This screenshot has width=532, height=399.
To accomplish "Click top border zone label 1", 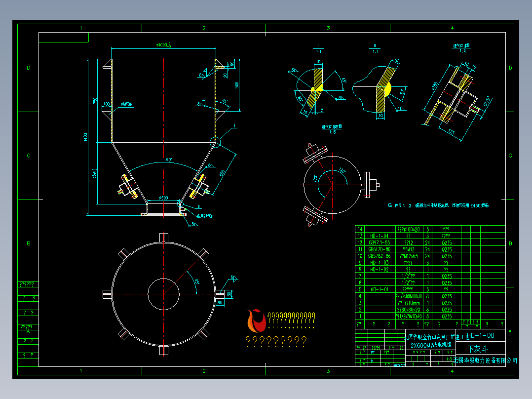I will click(81, 28).
